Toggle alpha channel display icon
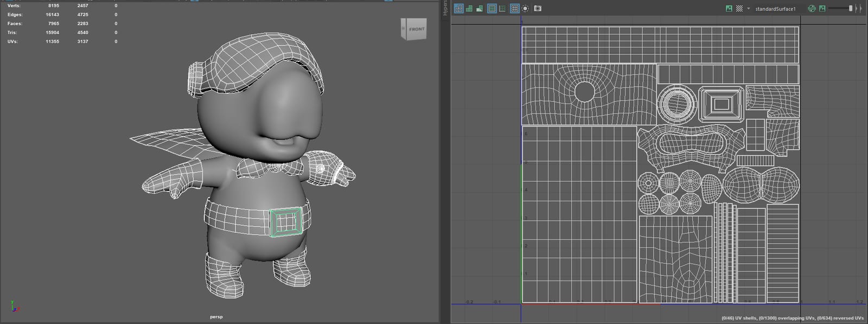868x324 pixels. click(x=822, y=8)
